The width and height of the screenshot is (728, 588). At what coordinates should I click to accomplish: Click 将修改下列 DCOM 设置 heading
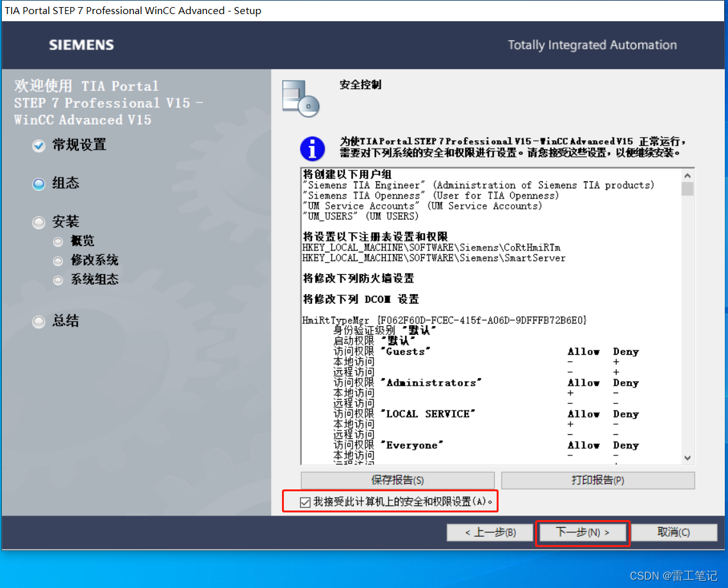(x=361, y=299)
